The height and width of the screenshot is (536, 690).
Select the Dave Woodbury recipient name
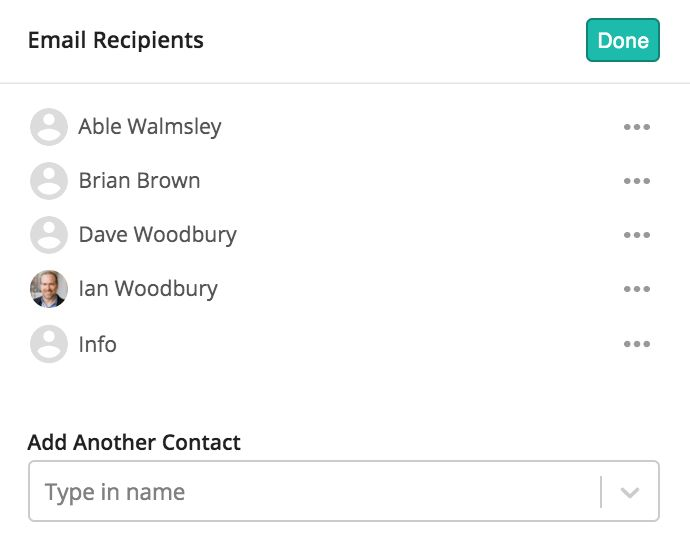(x=158, y=235)
